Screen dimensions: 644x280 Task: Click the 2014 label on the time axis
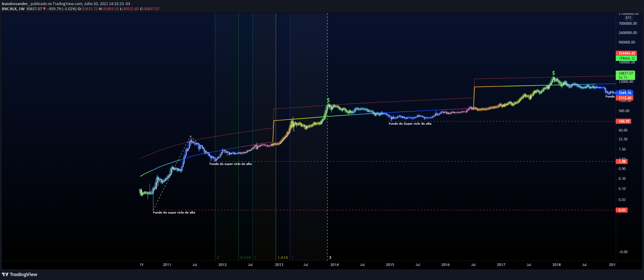(x=334, y=265)
